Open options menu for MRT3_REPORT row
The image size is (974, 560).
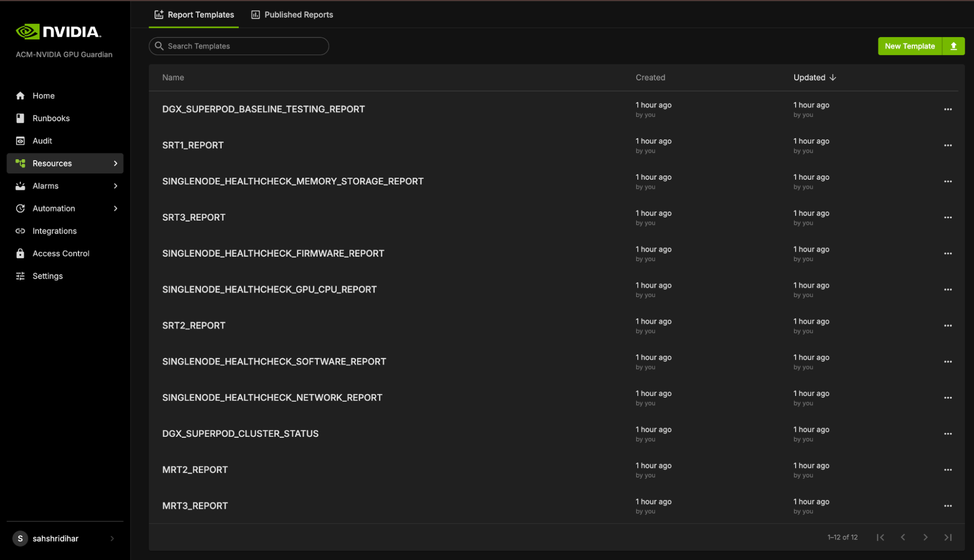[947, 506]
